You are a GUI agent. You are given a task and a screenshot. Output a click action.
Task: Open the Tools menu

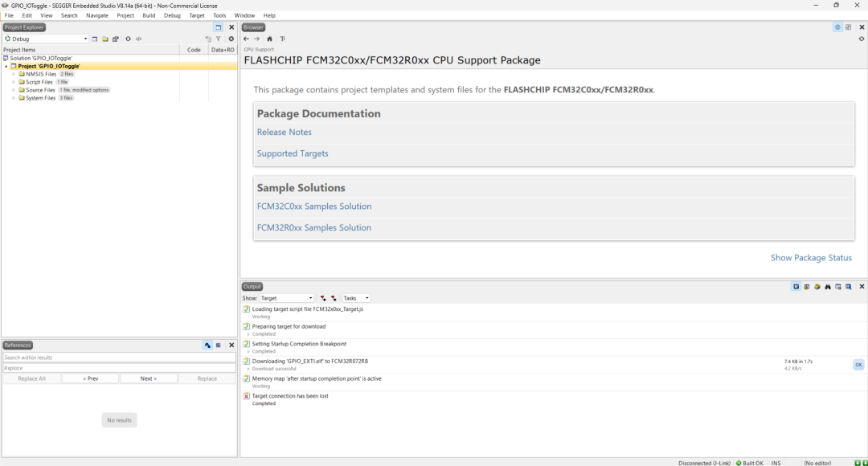click(219, 15)
